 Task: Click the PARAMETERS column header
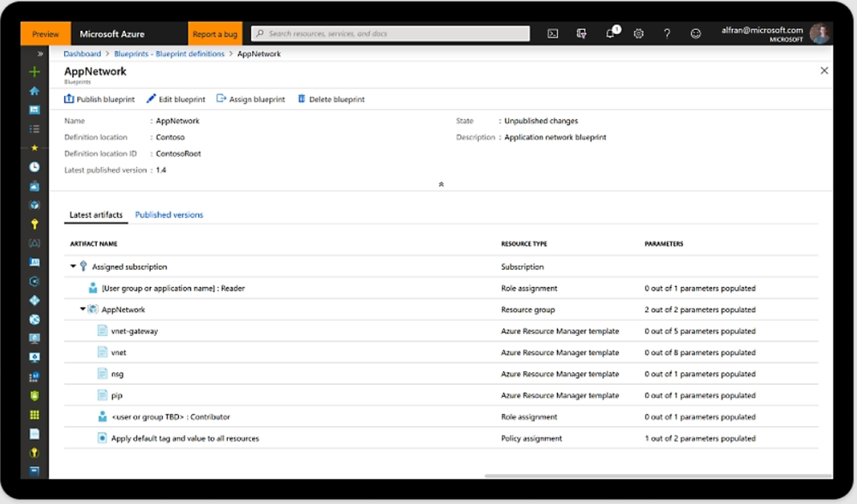pos(663,243)
